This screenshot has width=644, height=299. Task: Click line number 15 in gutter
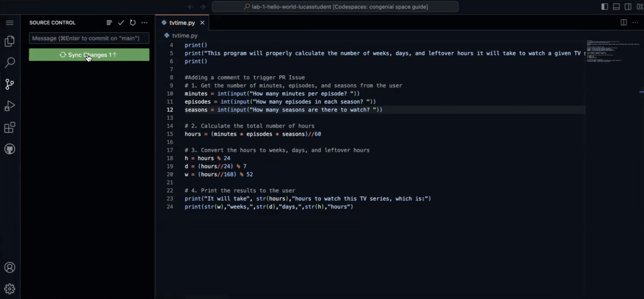[x=170, y=134]
